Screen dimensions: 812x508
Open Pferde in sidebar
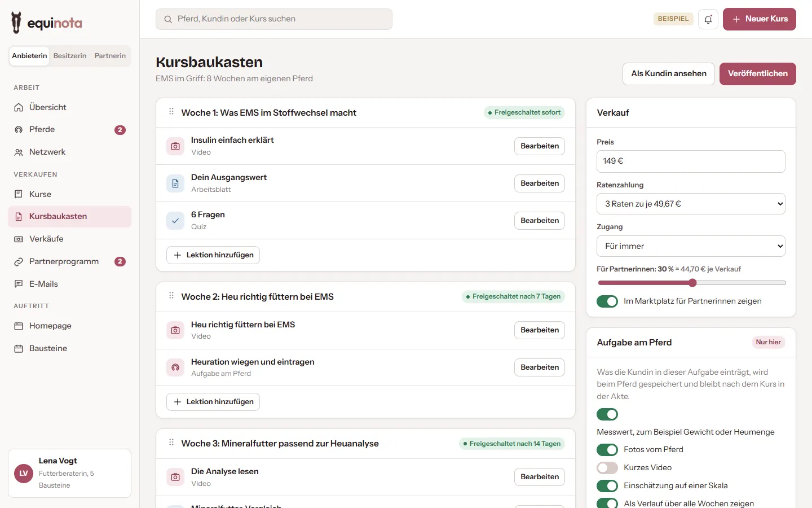pyautogui.click(x=70, y=130)
